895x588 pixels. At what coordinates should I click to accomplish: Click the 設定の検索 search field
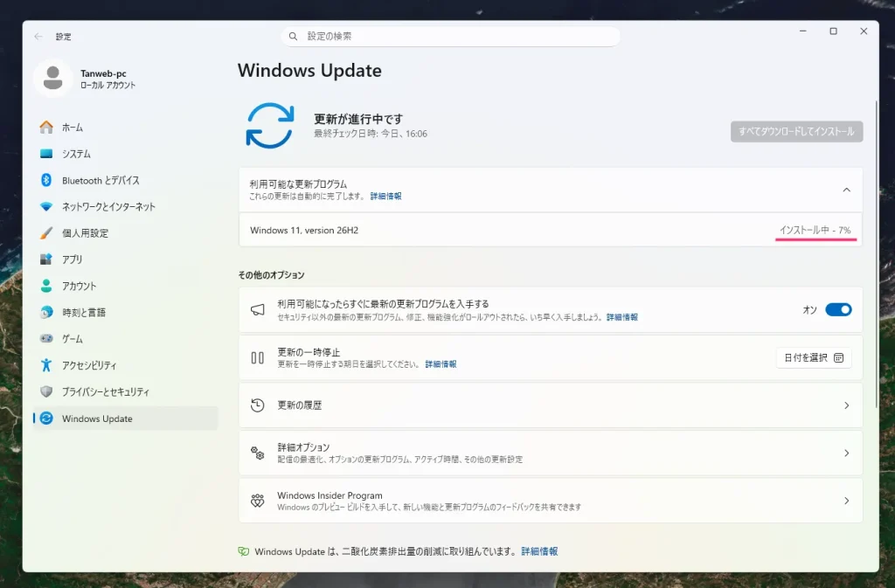(450, 37)
